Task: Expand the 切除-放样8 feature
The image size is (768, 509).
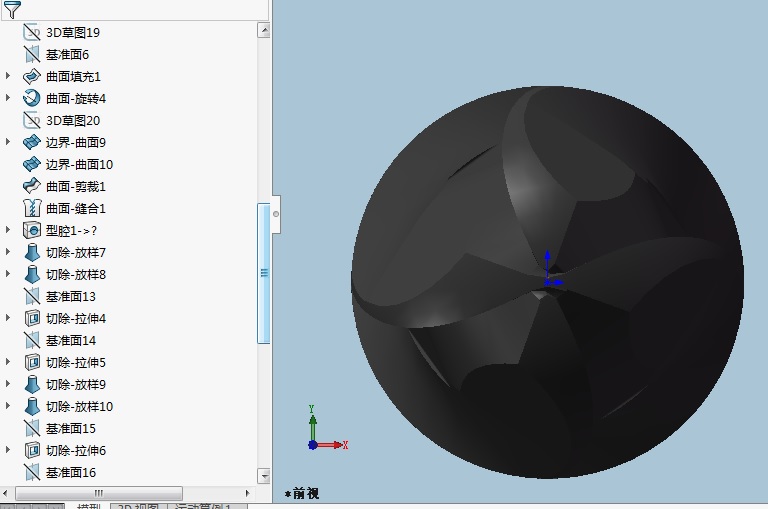Action: 8,274
